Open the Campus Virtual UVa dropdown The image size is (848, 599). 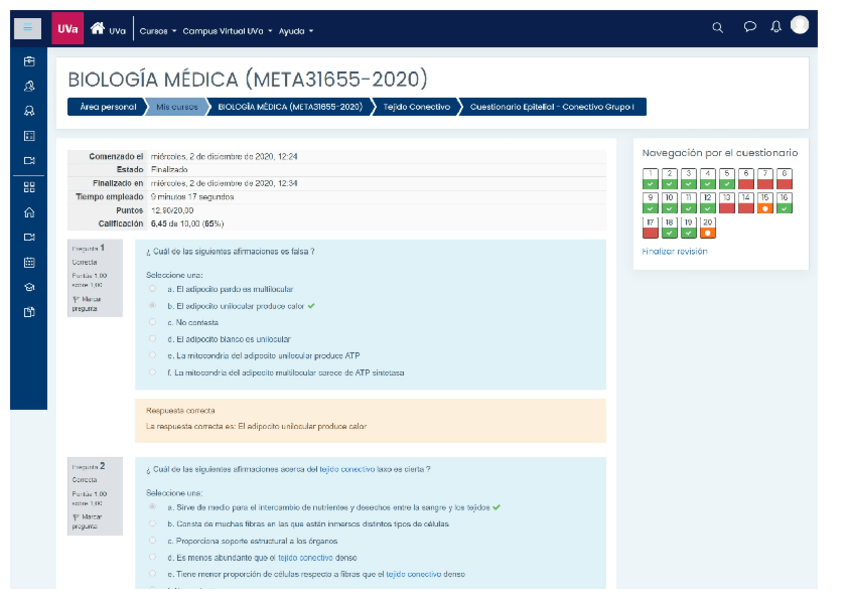[x=227, y=31]
